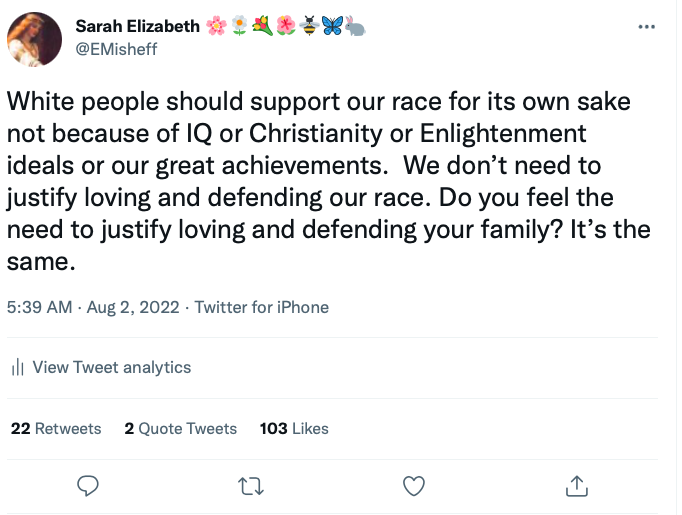Click the rabbit emoji after the name
Screen dimensions: 682x515
356,25
